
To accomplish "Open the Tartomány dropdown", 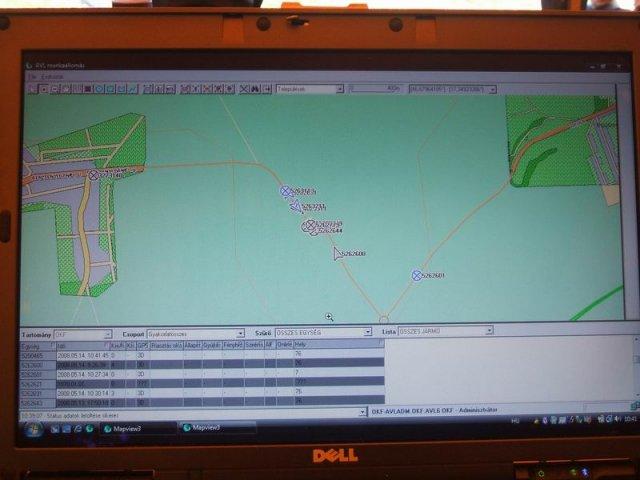I will pyautogui.click(x=108, y=334).
